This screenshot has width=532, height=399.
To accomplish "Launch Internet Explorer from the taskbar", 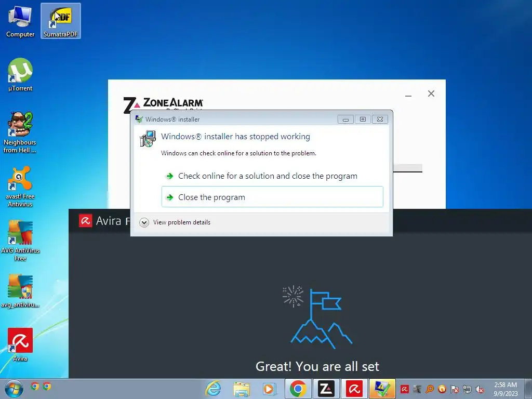I will coord(214,389).
